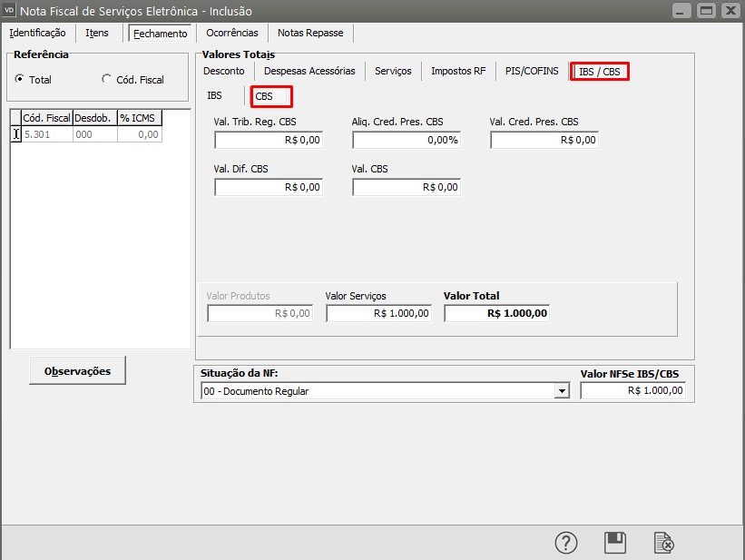
Task: Select the PIS/COFINS totals tab
Action: 532,71
